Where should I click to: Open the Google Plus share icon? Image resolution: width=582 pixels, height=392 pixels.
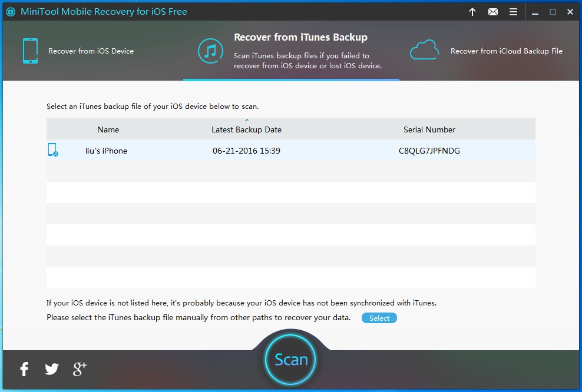pos(80,368)
